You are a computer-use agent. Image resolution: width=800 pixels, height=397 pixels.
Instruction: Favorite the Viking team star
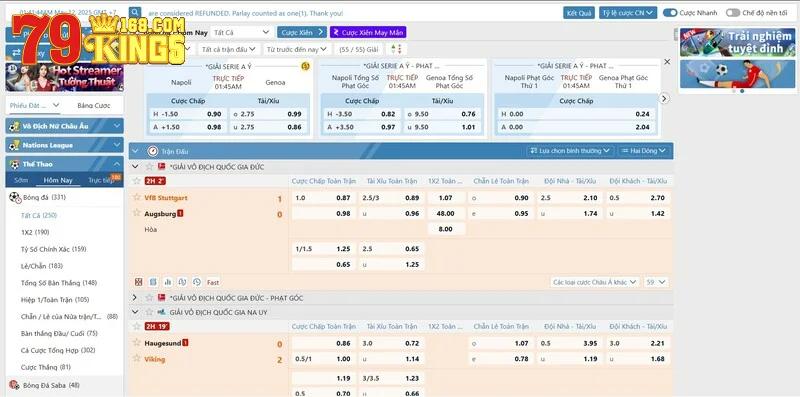(x=136, y=358)
